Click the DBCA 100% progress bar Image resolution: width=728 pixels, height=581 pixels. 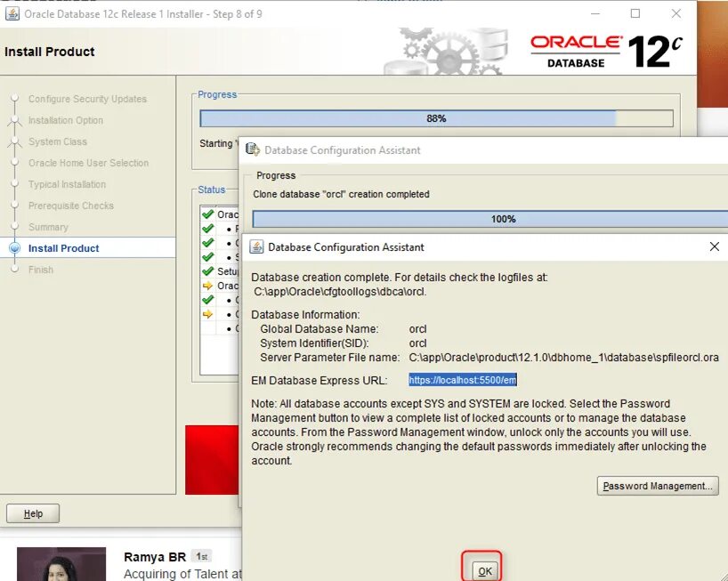[489, 219]
